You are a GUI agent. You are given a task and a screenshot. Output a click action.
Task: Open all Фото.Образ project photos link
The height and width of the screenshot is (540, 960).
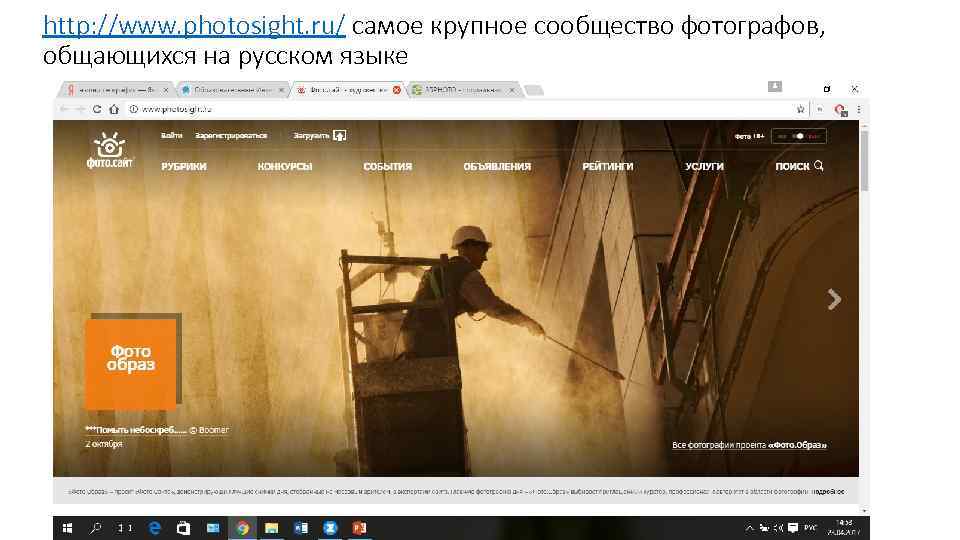tap(749, 445)
